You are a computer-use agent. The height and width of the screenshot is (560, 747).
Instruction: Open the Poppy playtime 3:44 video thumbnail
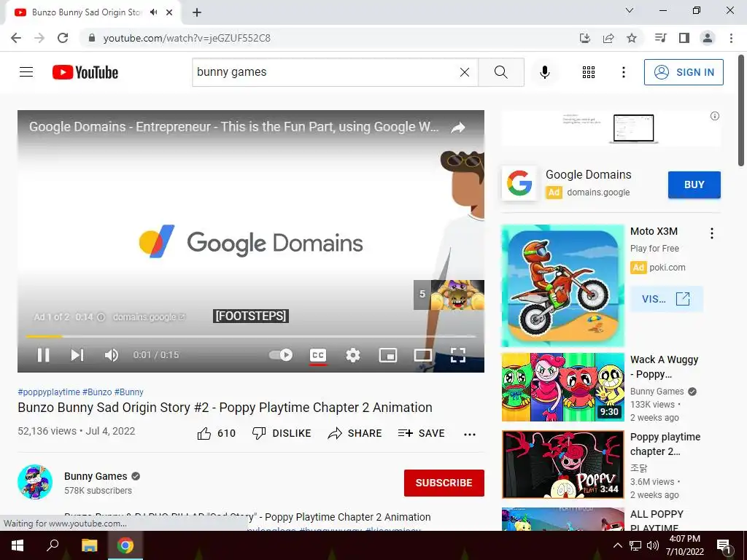[x=562, y=464]
